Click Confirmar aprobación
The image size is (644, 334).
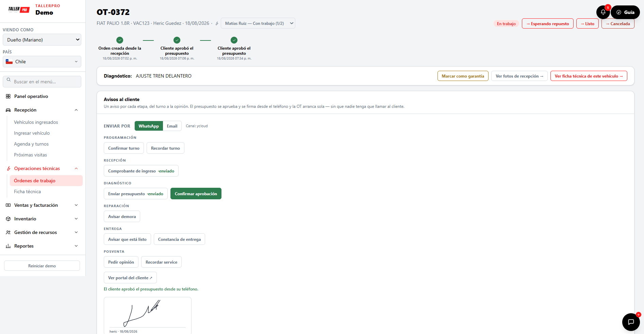(196, 194)
